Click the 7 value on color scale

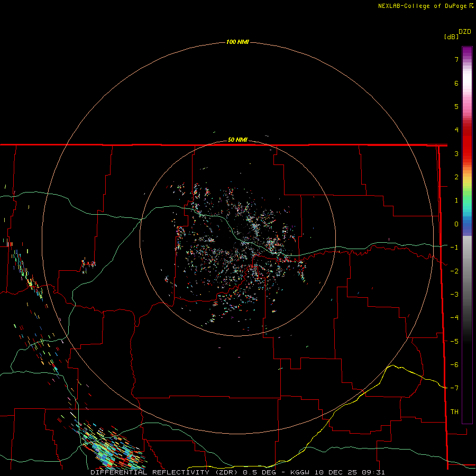pyautogui.click(x=456, y=59)
